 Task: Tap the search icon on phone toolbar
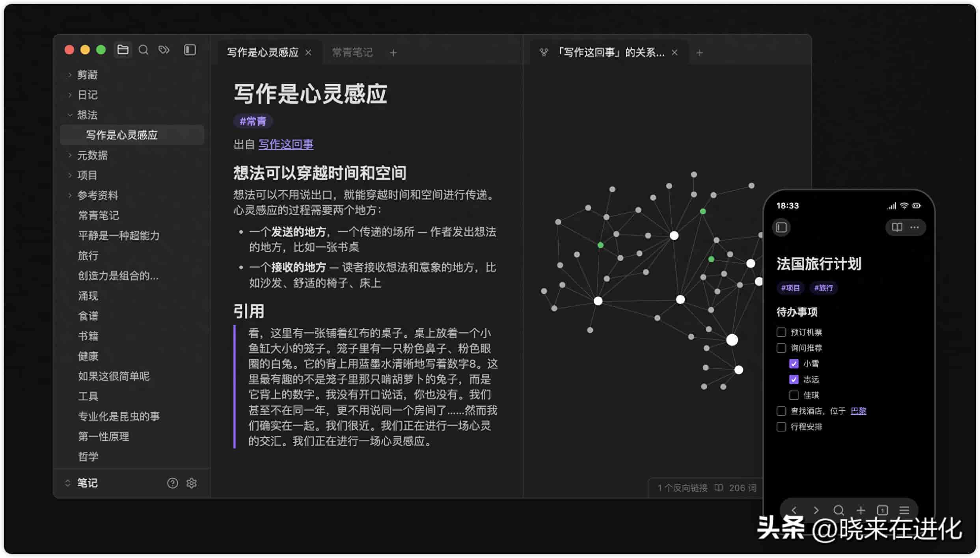[838, 510]
